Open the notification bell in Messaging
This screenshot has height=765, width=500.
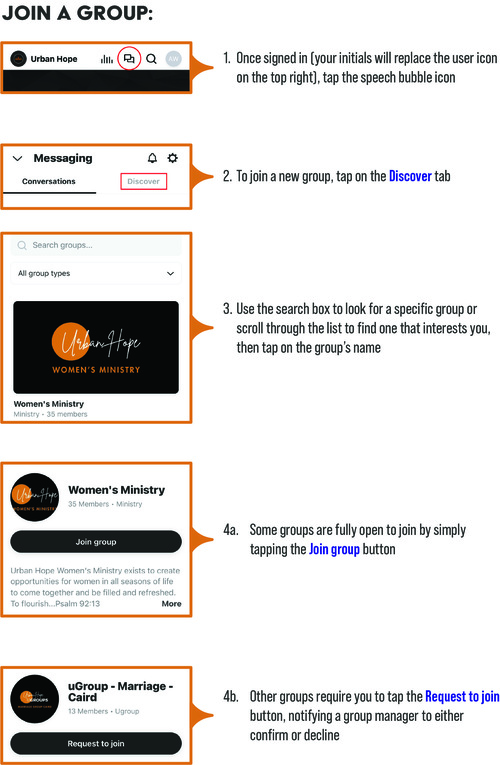click(153, 158)
